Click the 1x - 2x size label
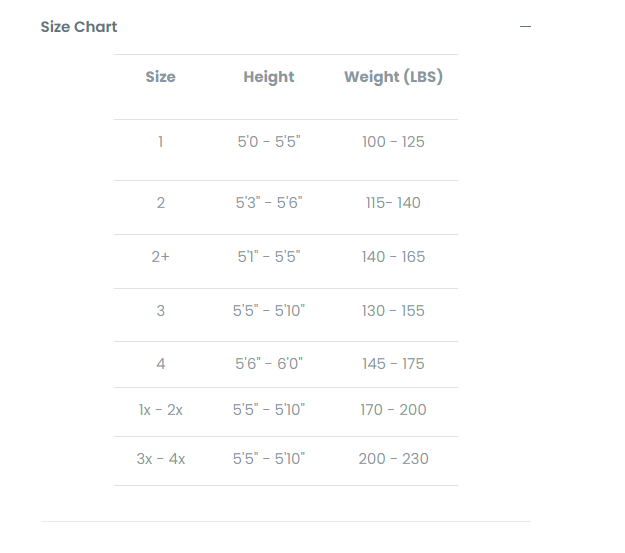Screen dimensions: 625x553 160,410
